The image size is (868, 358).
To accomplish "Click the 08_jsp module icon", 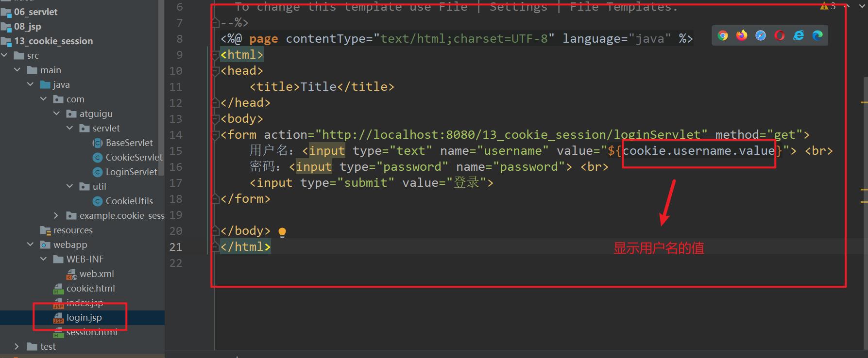I will coord(6,27).
